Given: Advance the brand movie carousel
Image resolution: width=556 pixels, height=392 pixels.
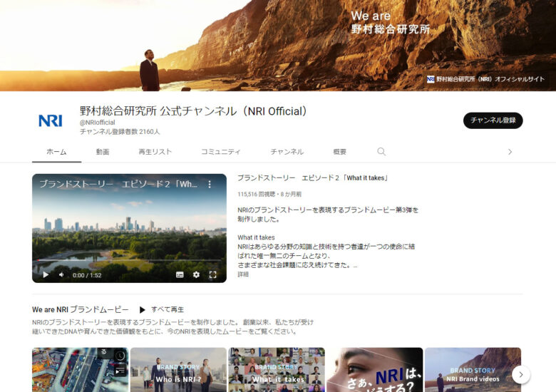Looking at the screenshot, I should [x=521, y=375].
